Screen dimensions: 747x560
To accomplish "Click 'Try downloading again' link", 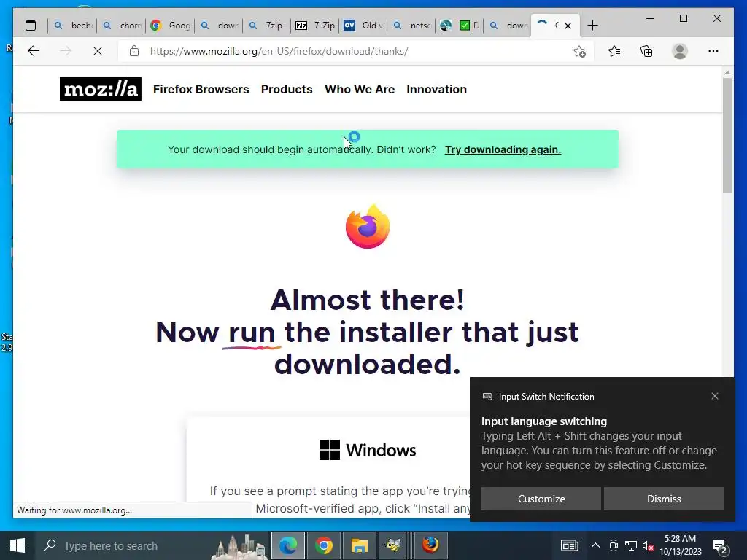I will tap(503, 149).
